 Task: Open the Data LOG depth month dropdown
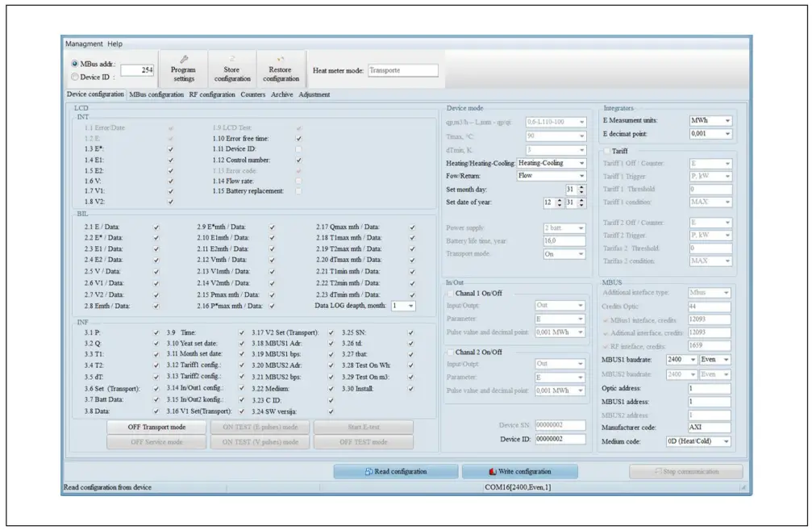coord(404,306)
